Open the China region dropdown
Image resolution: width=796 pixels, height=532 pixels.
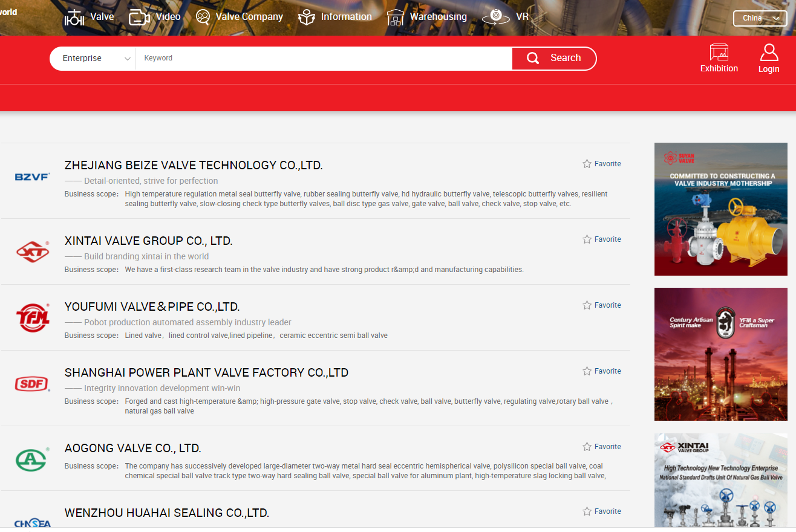pos(760,18)
